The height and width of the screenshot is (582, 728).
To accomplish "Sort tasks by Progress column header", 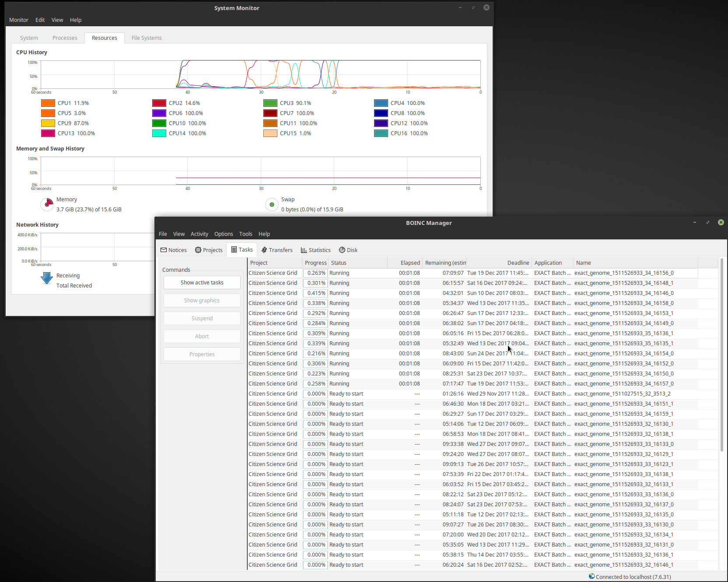I will [x=315, y=263].
